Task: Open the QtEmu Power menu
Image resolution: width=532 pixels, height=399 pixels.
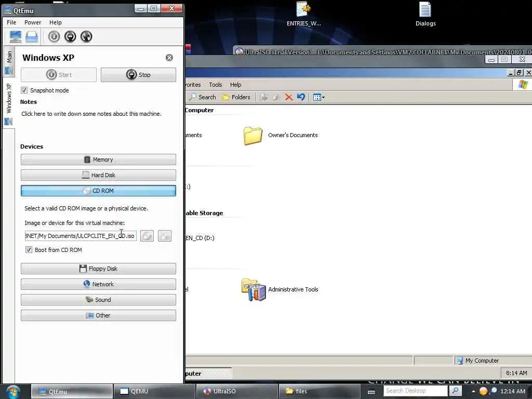Action: [x=33, y=22]
